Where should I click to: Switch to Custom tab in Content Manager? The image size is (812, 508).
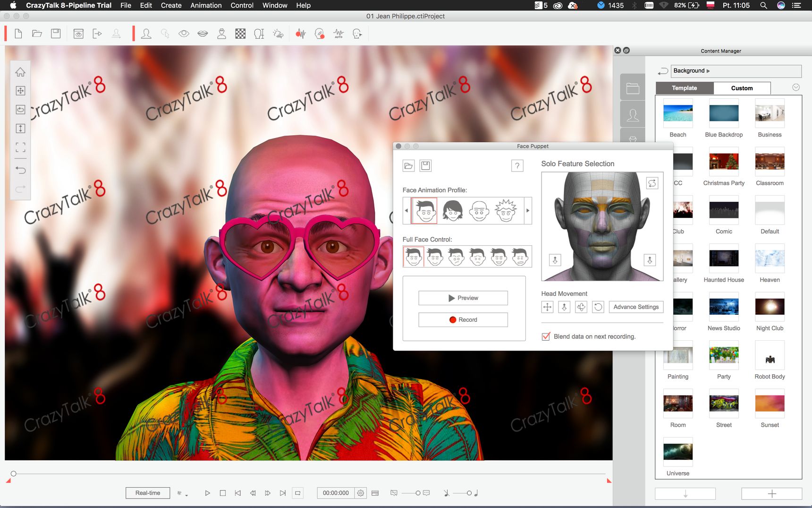click(742, 88)
